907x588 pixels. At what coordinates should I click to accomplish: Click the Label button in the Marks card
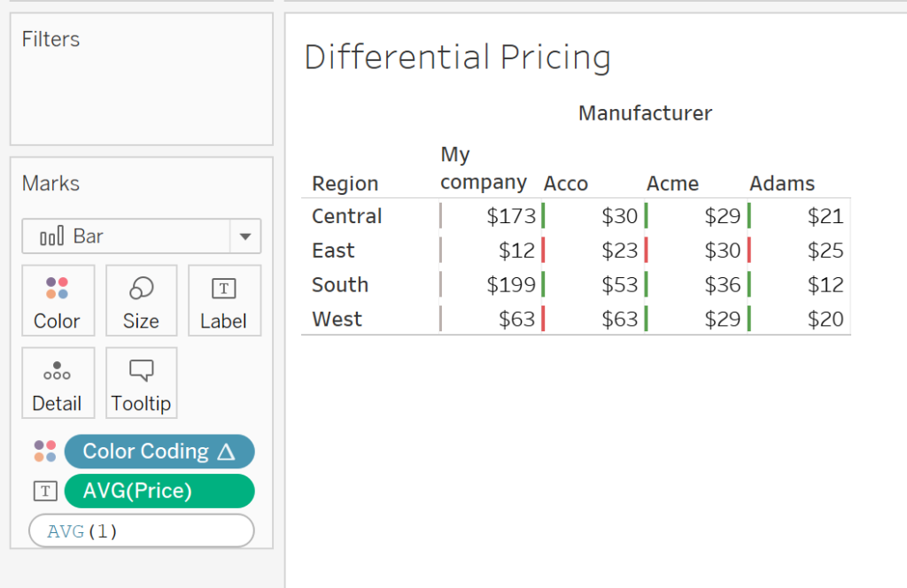tap(224, 301)
